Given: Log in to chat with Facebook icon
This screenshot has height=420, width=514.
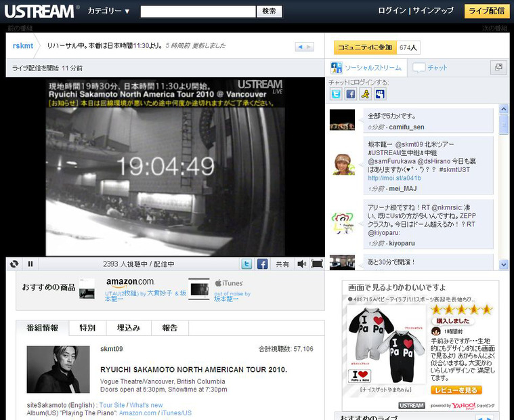Looking at the screenshot, I should pyautogui.click(x=350, y=94).
